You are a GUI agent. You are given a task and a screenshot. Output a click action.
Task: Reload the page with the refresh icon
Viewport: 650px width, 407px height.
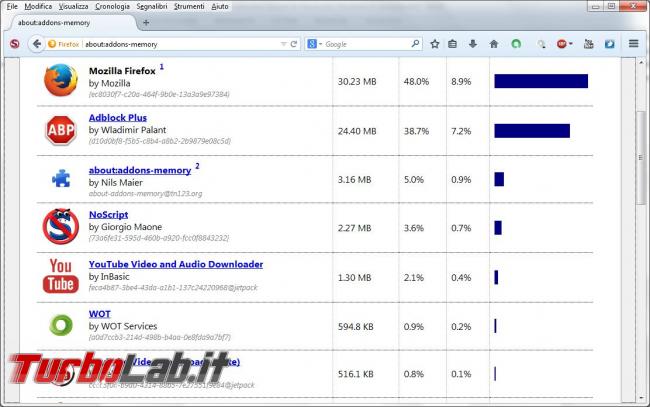click(294, 44)
